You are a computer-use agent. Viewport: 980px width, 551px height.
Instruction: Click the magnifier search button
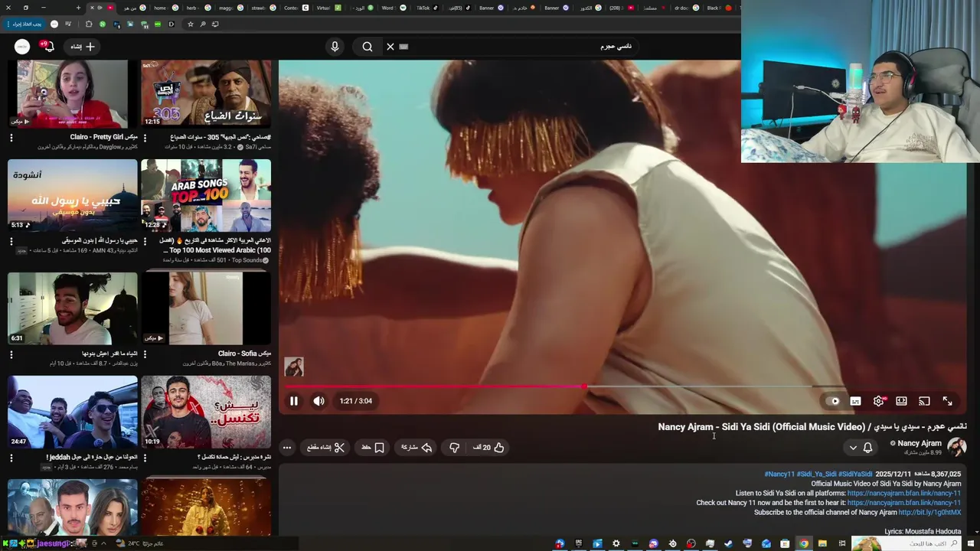click(x=367, y=47)
